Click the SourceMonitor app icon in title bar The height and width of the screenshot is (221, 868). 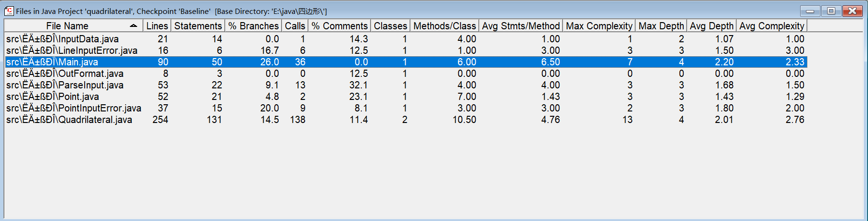(x=9, y=11)
